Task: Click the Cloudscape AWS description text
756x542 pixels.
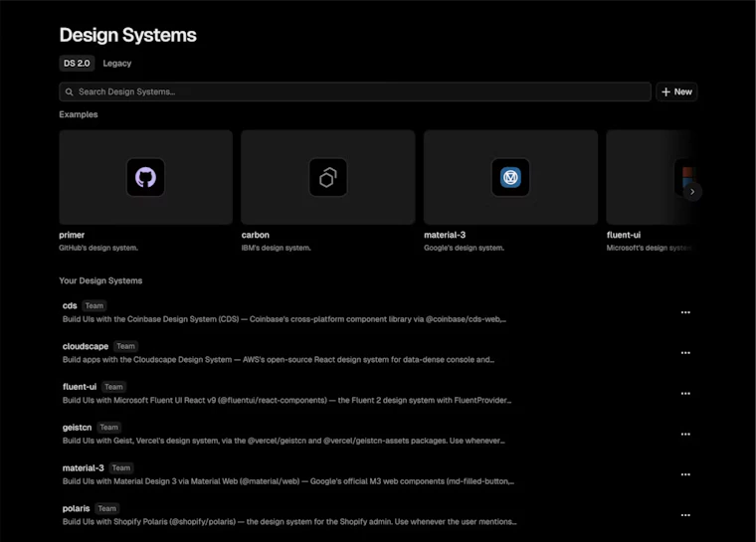Action: pos(279,360)
